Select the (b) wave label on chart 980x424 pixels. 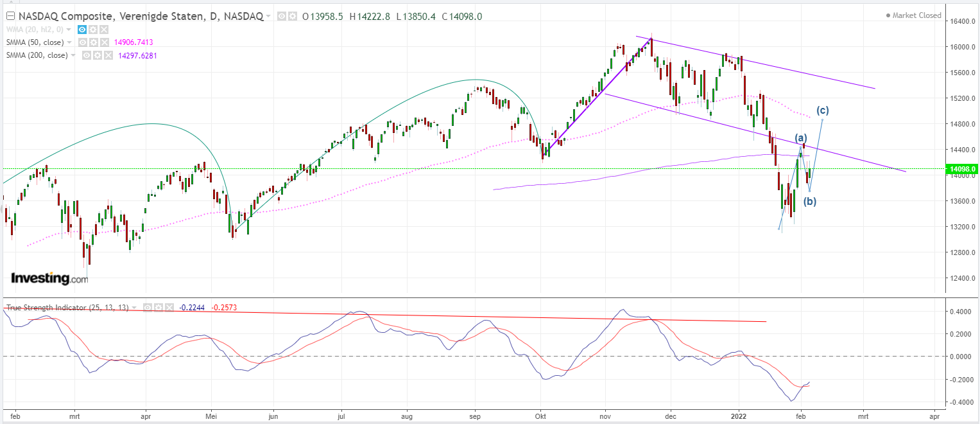point(810,201)
